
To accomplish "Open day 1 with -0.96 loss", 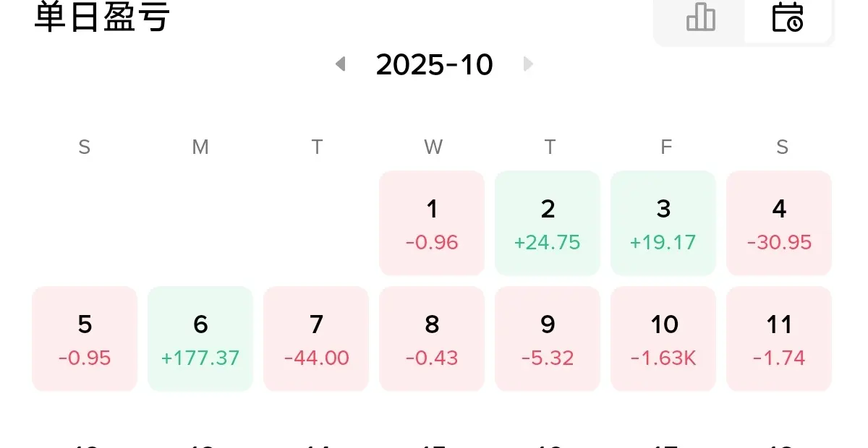I will point(432,223).
